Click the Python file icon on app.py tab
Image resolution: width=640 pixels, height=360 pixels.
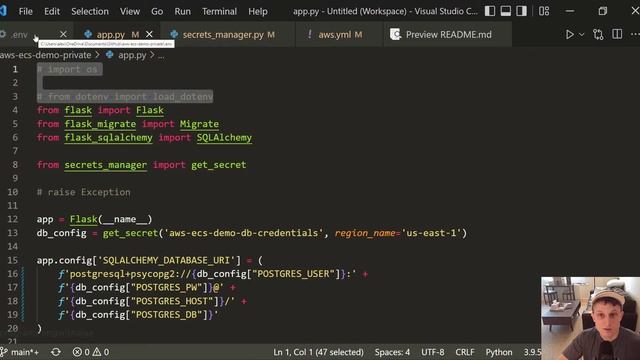click(x=88, y=34)
